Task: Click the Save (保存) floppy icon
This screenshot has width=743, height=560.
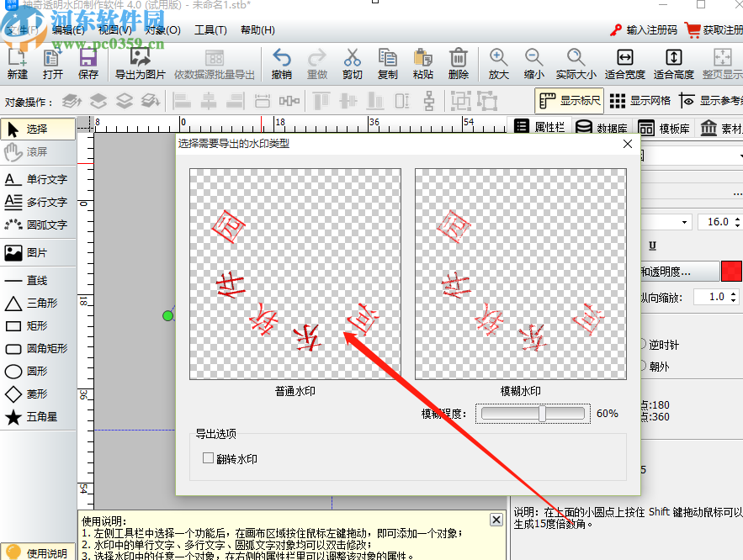Action: click(88, 64)
